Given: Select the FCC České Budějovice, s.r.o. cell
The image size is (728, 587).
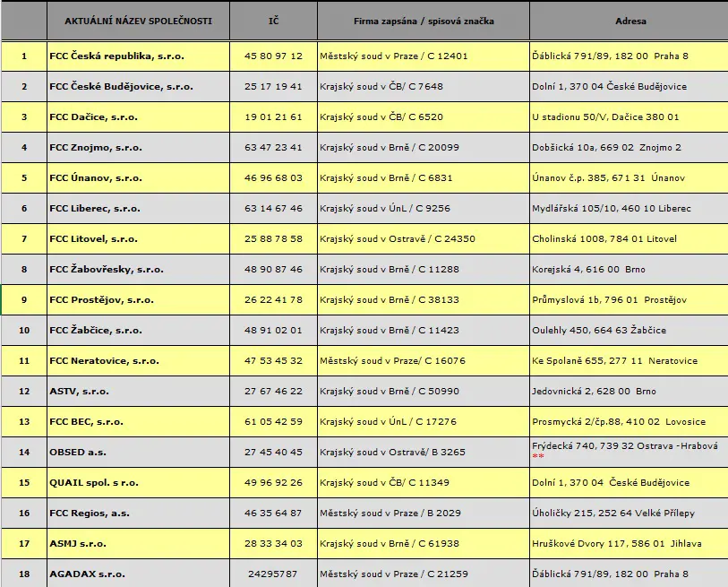Looking at the screenshot, I should (138, 86).
